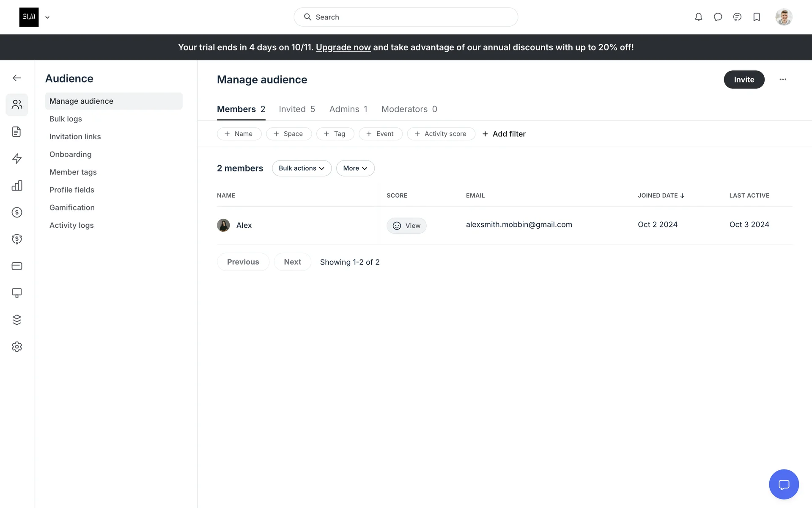Open the blue support chat bubble
Screen dimensions: 812x508
pos(784,484)
